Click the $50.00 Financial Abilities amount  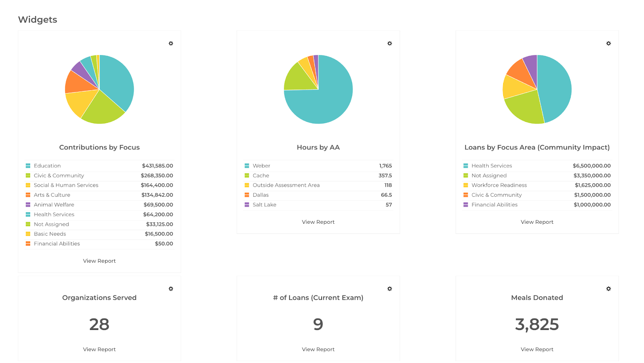click(164, 243)
